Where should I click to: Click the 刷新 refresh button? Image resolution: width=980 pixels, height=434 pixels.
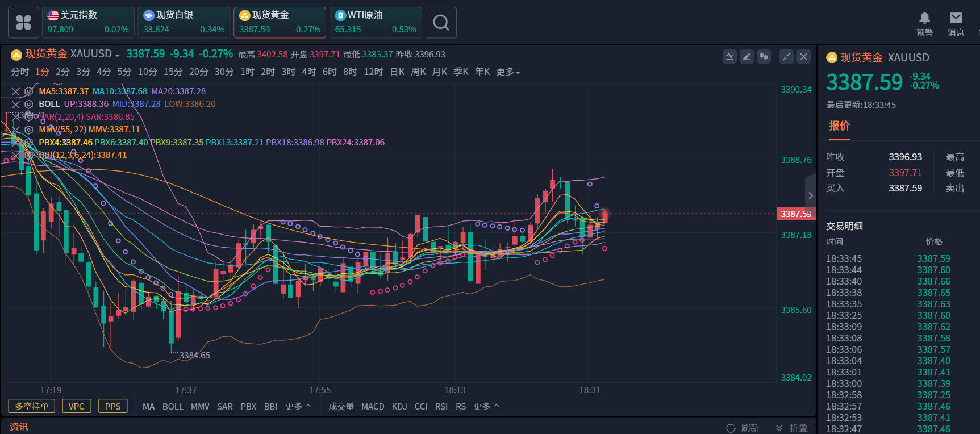coord(743,428)
